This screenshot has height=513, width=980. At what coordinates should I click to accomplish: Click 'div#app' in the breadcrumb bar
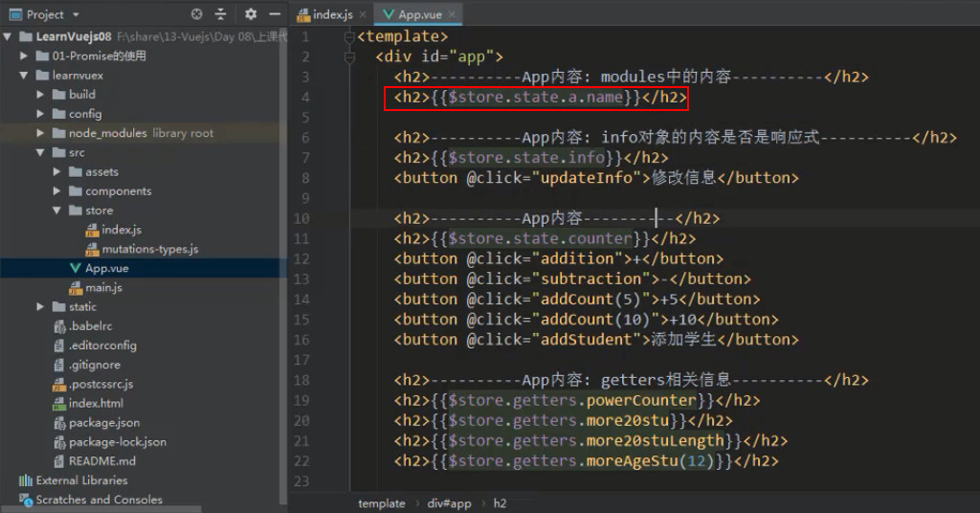pyautogui.click(x=449, y=503)
